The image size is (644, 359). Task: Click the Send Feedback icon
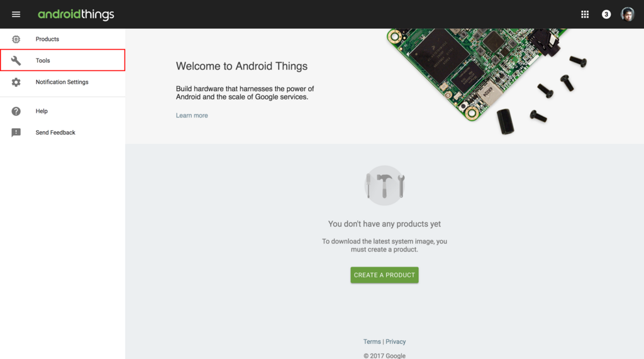[16, 133]
